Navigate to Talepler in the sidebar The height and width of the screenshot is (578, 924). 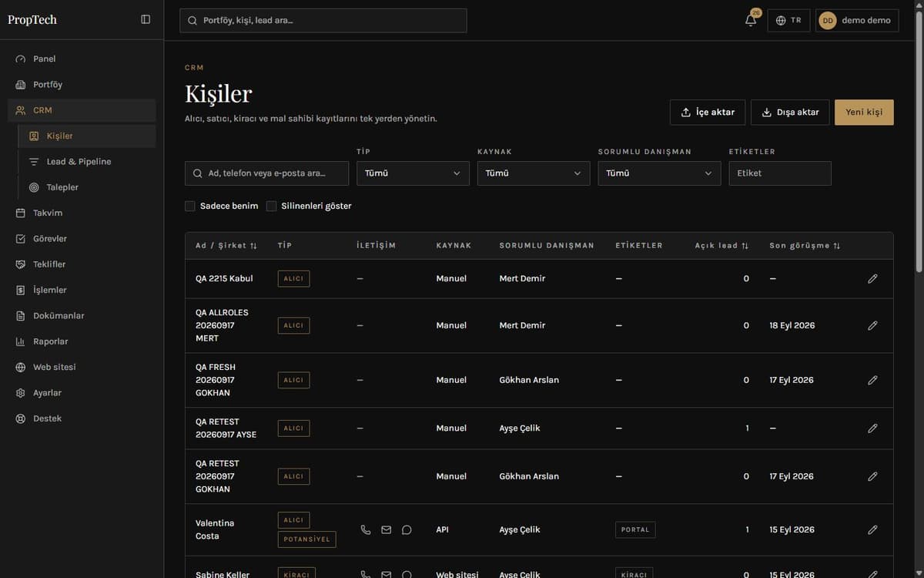pyautogui.click(x=87, y=187)
